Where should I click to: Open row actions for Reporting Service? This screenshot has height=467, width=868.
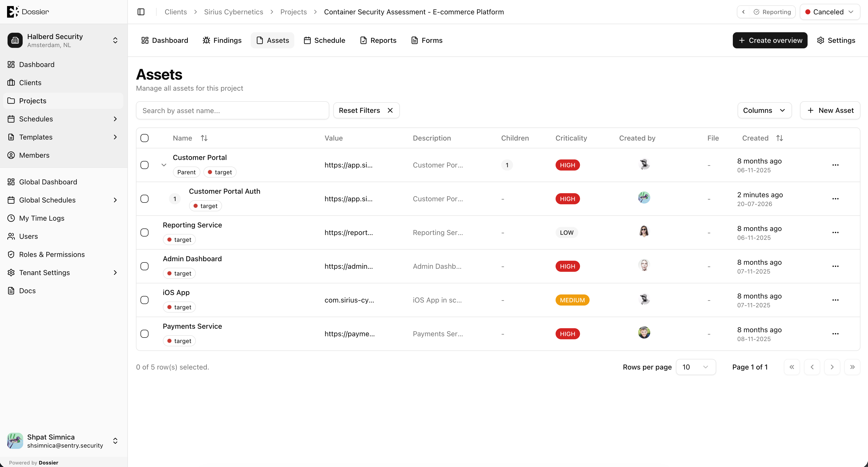(835, 232)
